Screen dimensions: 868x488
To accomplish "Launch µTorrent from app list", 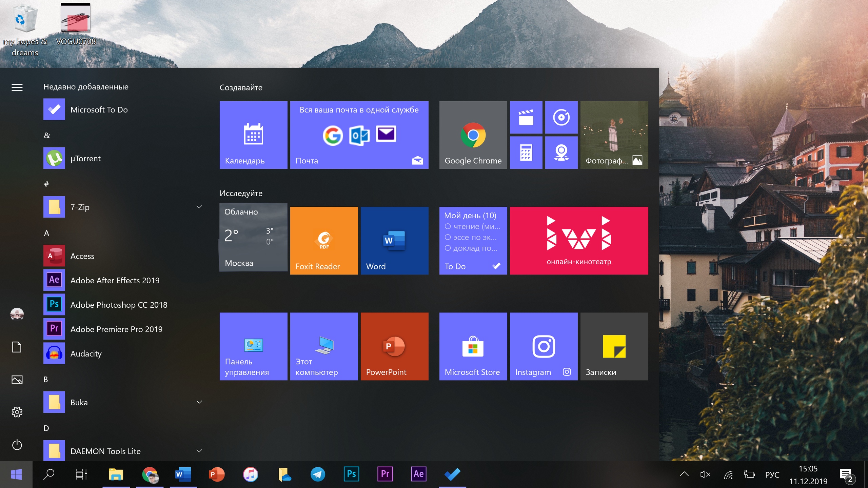I will 124,158.
